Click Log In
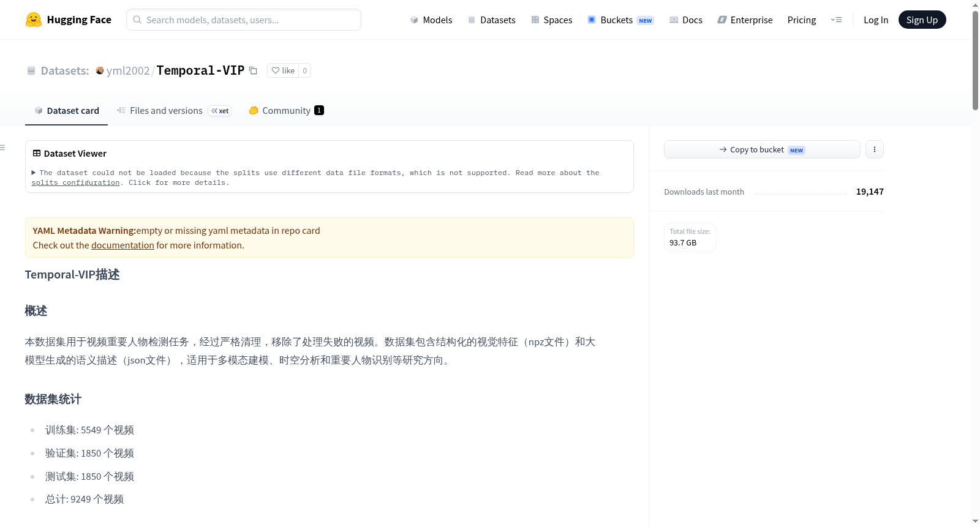This screenshot has width=980, height=527. click(876, 20)
